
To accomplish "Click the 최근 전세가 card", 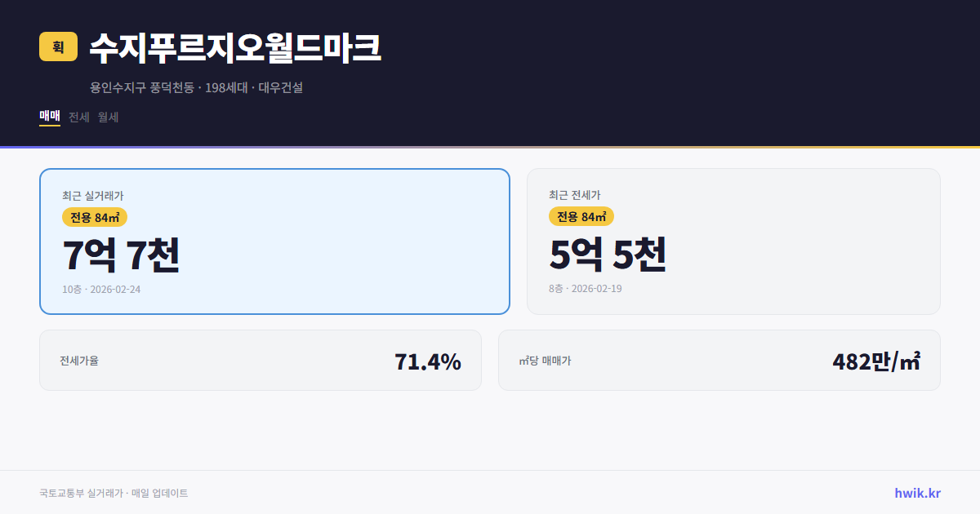I will coord(733,241).
